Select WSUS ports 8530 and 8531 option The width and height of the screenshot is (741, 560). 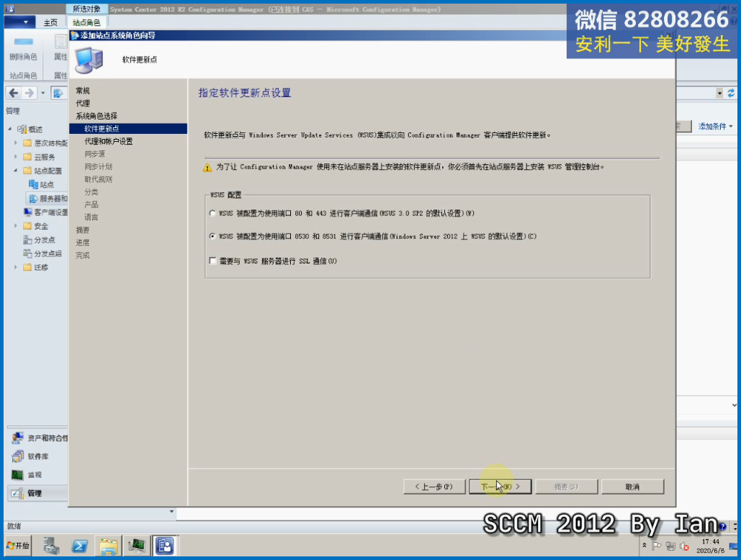click(212, 236)
